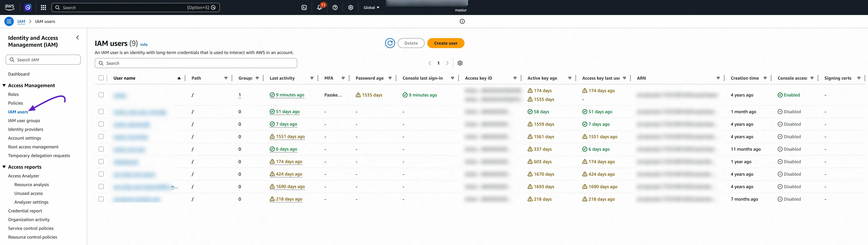Click the Delete button
The height and width of the screenshot is (245, 868).
coord(411,43)
